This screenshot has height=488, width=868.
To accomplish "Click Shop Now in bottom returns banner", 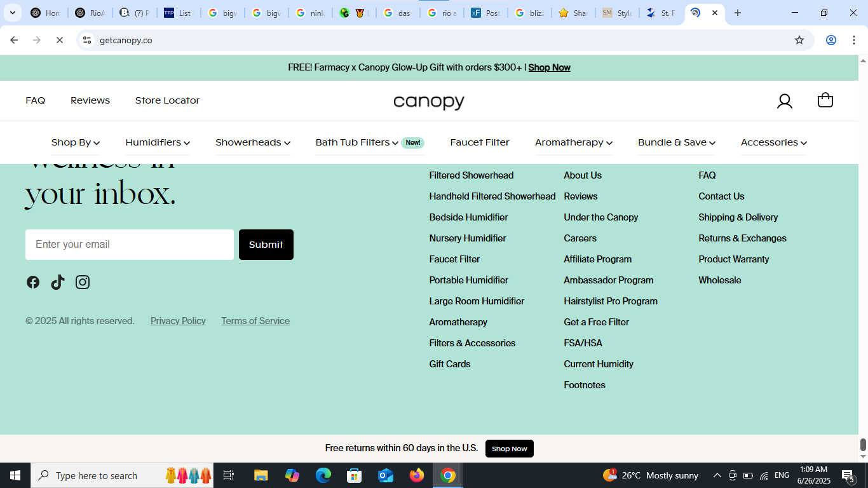I will (x=510, y=449).
